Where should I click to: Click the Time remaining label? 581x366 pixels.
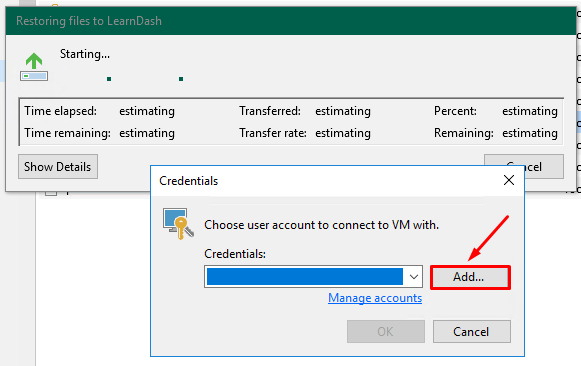pos(67,133)
